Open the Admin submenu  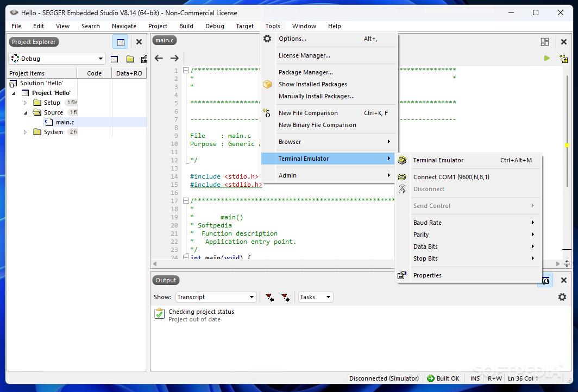click(329, 175)
